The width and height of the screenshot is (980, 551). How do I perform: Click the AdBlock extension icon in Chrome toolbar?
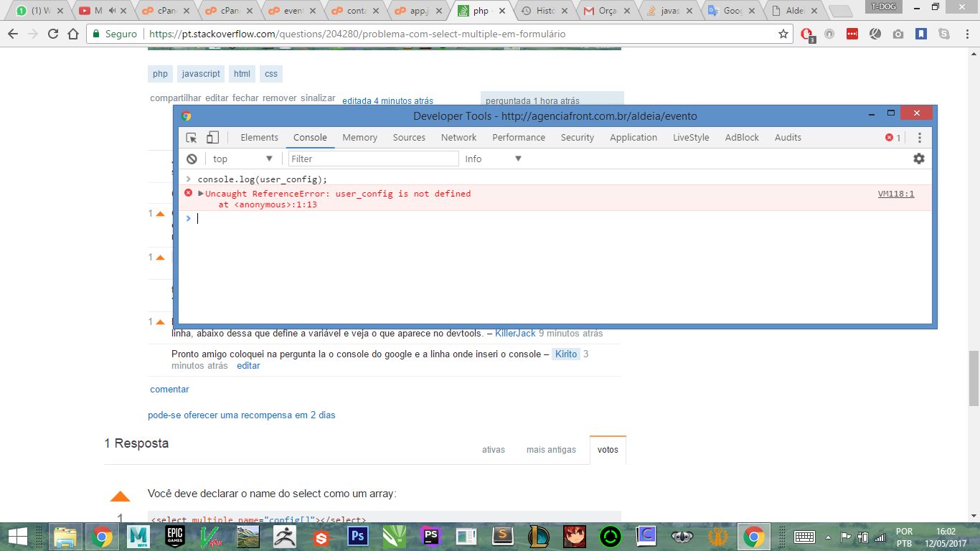806,34
